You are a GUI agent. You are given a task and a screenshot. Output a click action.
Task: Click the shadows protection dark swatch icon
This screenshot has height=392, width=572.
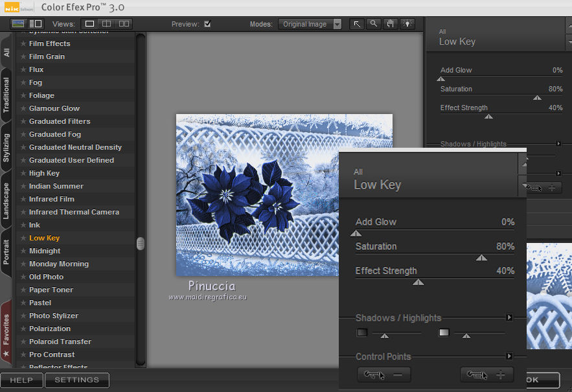tap(362, 332)
